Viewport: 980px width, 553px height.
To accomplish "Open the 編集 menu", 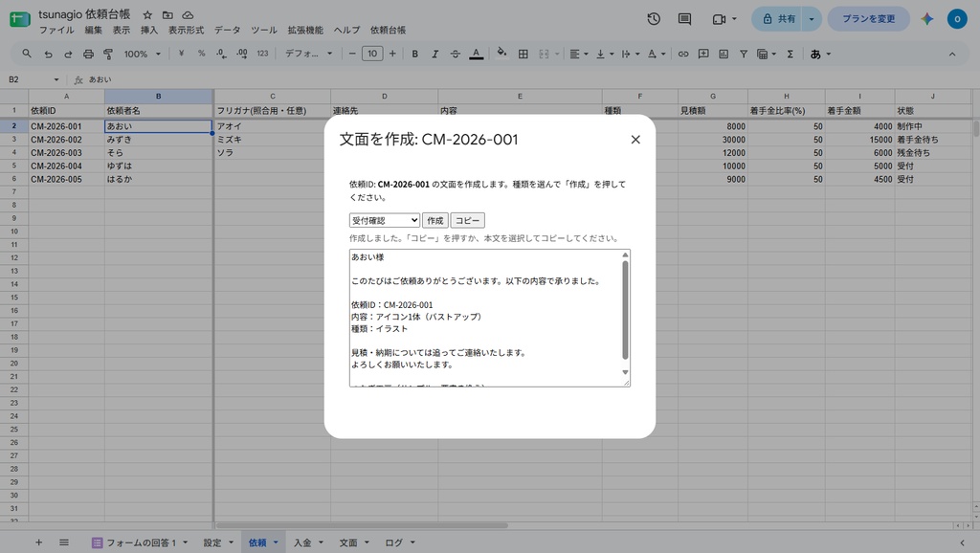I will click(93, 30).
